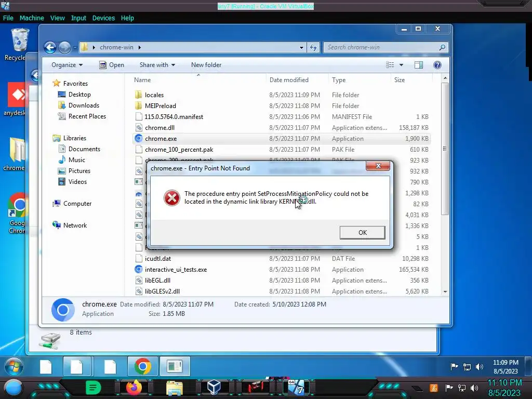Open Firefox from the host taskbar

(134, 388)
